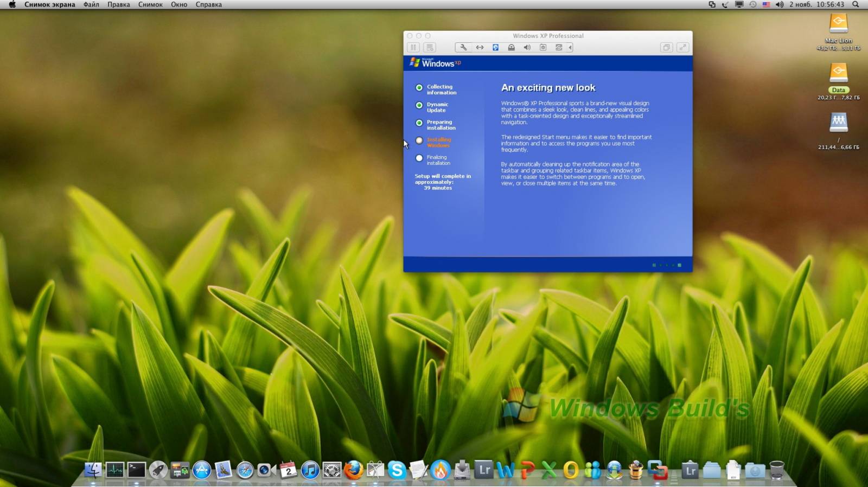The image size is (868, 487).
Task: Open Terminal from the Dock
Action: coord(137,470)
